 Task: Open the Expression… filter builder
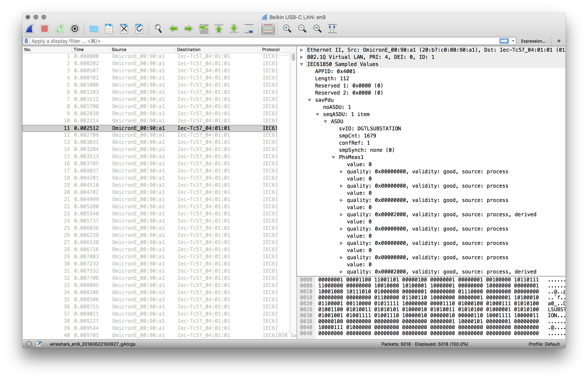pos(533,41)
